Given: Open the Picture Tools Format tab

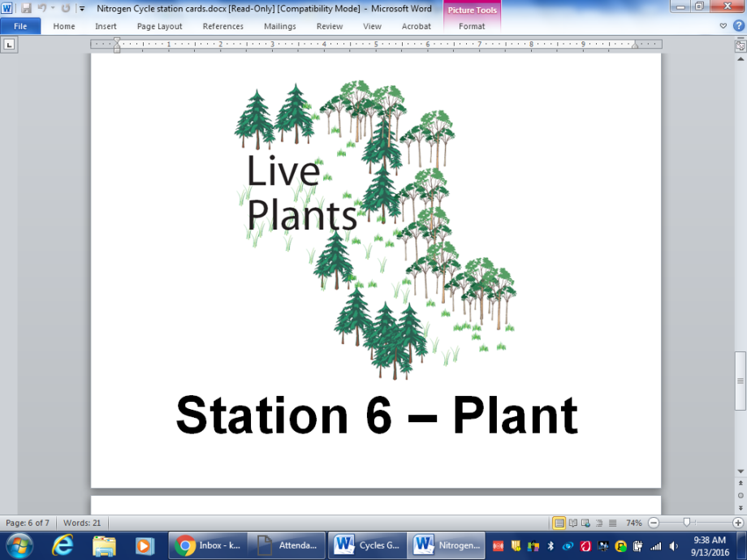Looking at the screenshot, I should (472, 26).
